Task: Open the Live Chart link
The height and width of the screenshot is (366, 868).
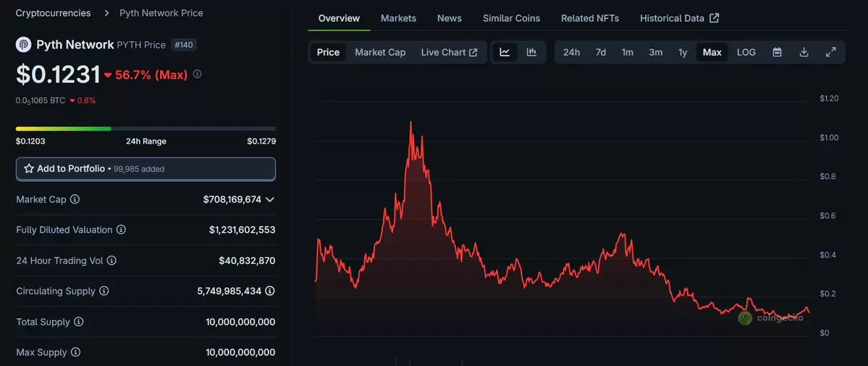Action: click(x=449, y=52)
